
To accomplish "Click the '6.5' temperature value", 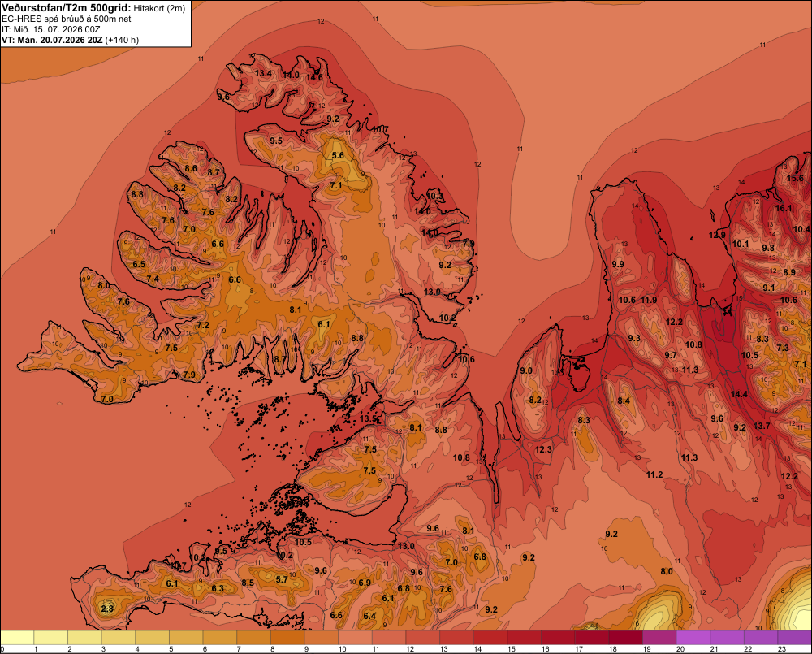I will pos(139,264).
